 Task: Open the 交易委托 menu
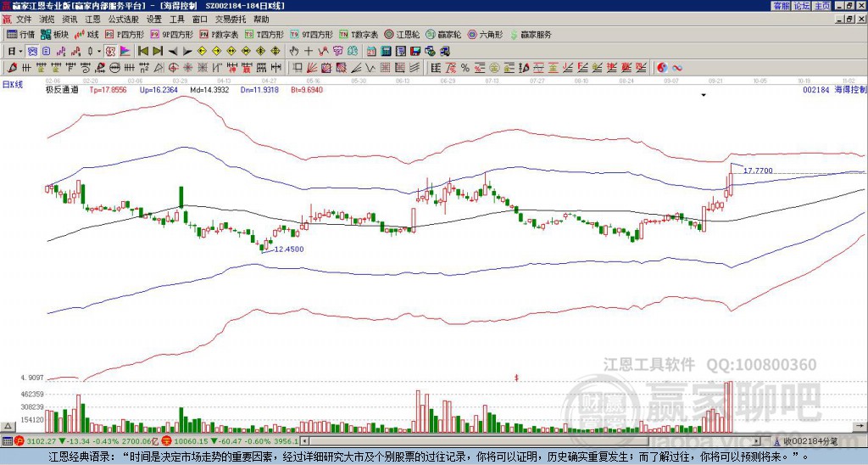[x=231, y=20]
